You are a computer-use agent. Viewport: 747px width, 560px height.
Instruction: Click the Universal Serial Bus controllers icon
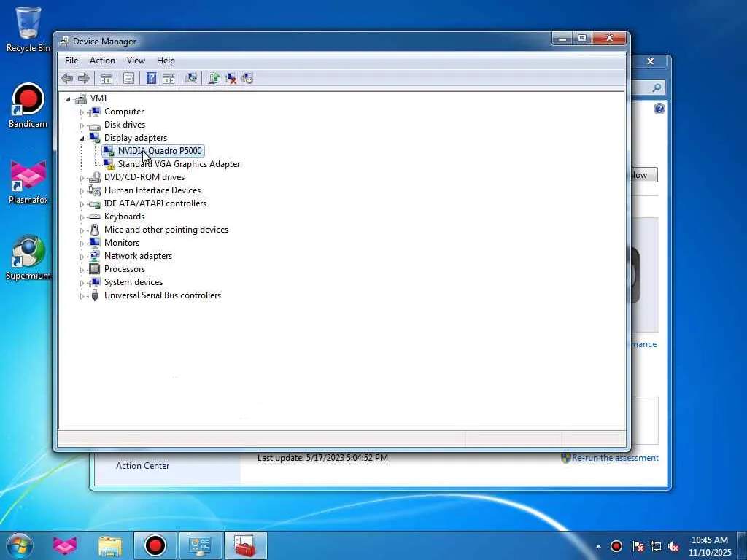pos(95,295)
